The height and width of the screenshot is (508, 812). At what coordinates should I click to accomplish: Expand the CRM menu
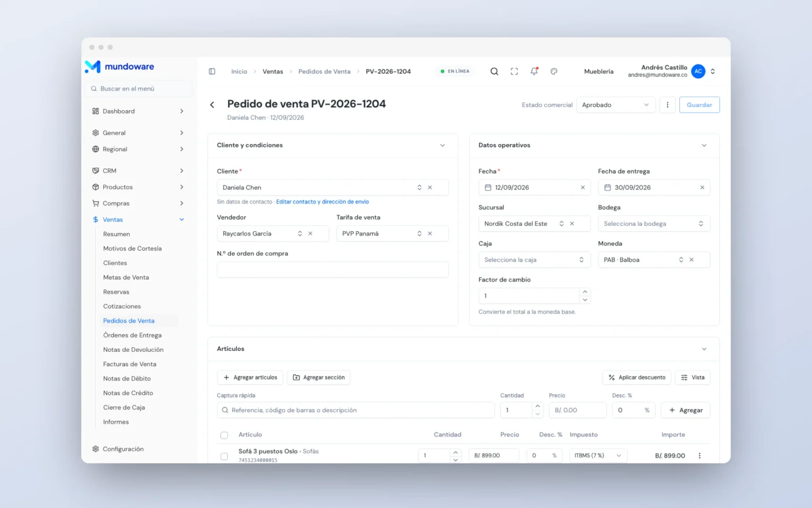139,171
